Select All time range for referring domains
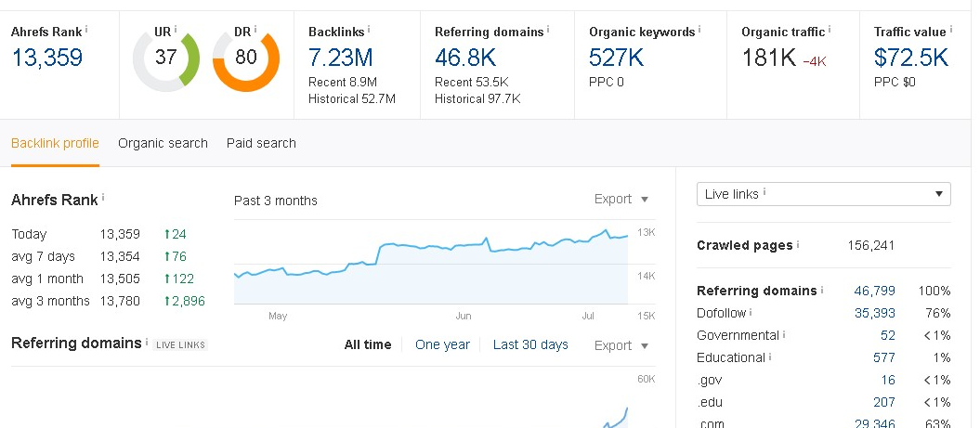This screenshot has height=428, width=980. 368,344
